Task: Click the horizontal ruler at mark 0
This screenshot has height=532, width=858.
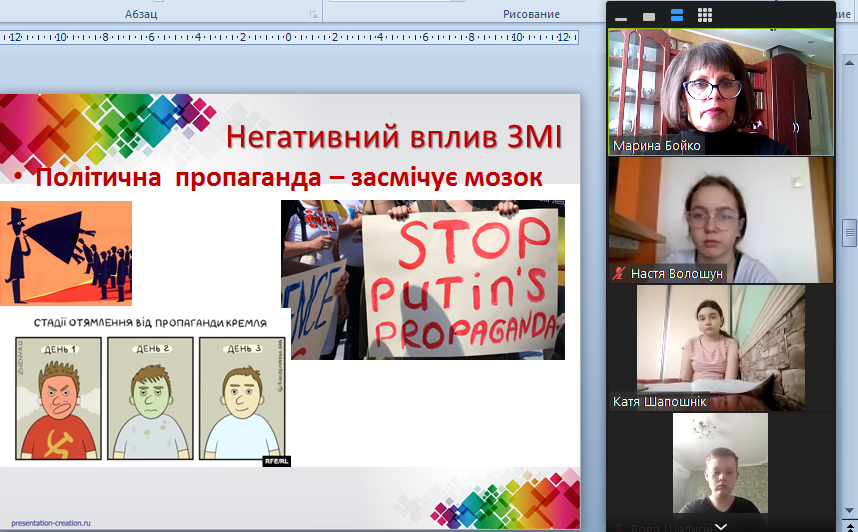Action: [x=288, y=37]
